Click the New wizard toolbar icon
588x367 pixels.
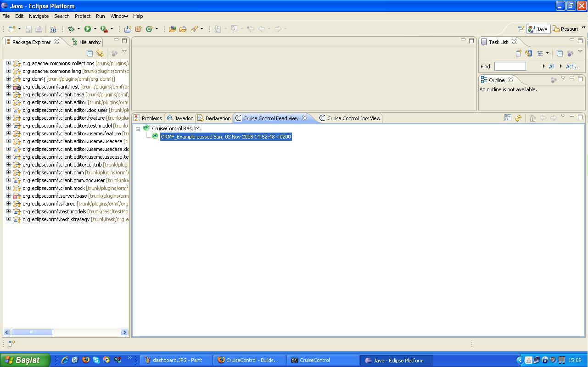[12, 29]
